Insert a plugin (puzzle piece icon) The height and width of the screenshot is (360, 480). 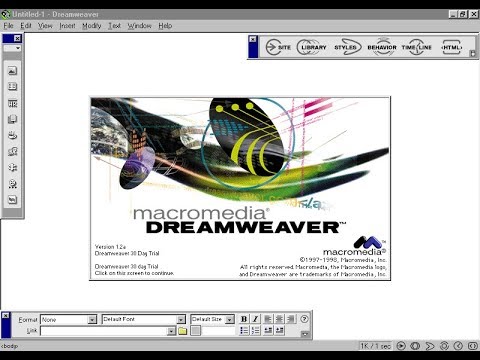12,168
